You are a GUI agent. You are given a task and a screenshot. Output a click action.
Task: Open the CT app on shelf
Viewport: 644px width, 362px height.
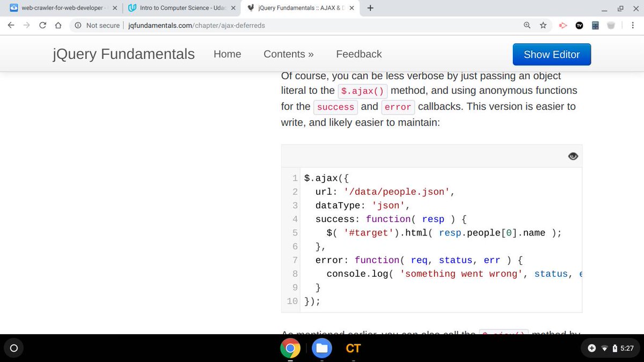[353, 349]
